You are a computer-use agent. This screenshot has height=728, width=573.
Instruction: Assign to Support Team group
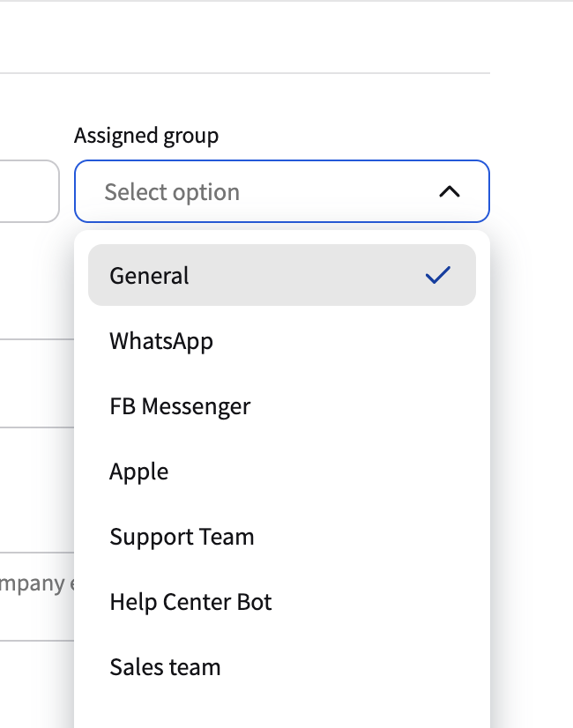click(182, 537)
